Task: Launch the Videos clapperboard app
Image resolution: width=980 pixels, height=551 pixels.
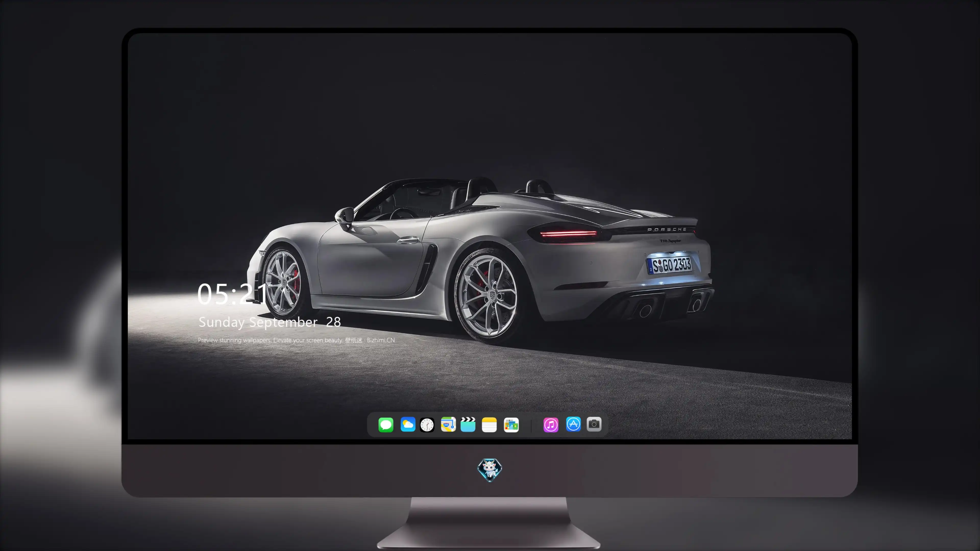Action: click(x=468, y=425)
